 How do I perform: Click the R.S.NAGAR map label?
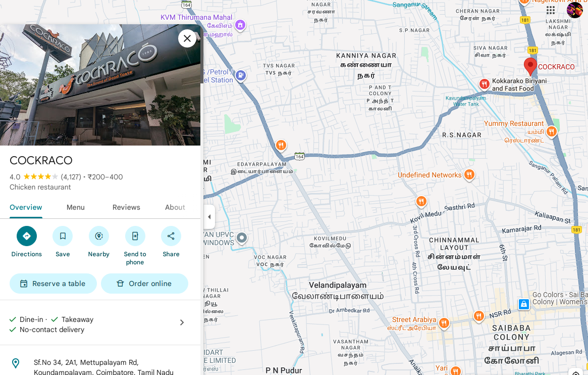(462, 135)
